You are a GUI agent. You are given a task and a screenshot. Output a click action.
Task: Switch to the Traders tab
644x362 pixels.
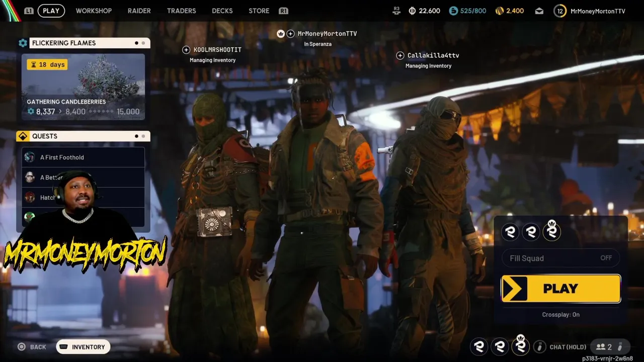[182, 11]
